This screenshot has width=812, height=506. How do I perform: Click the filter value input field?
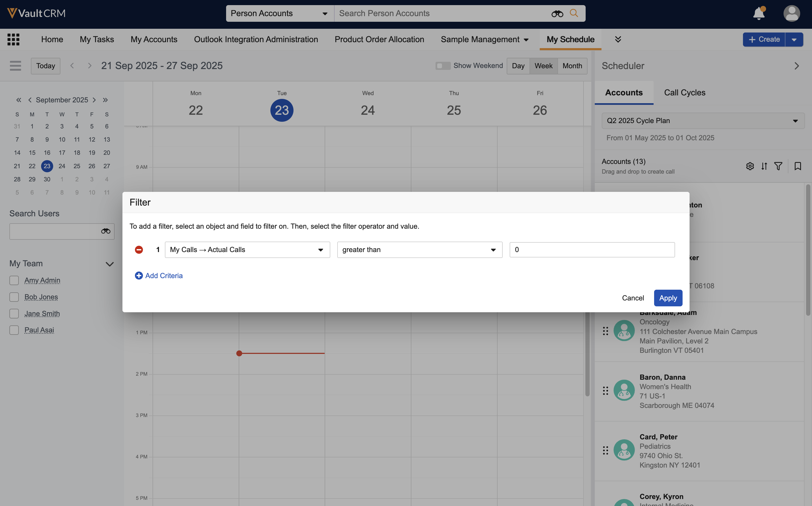coord(592,250)
